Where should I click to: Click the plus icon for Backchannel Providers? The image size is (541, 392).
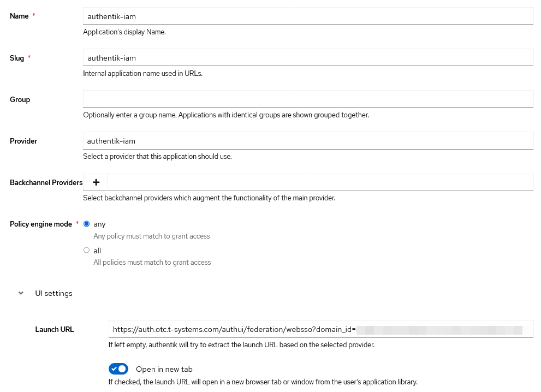click(96, 182)
